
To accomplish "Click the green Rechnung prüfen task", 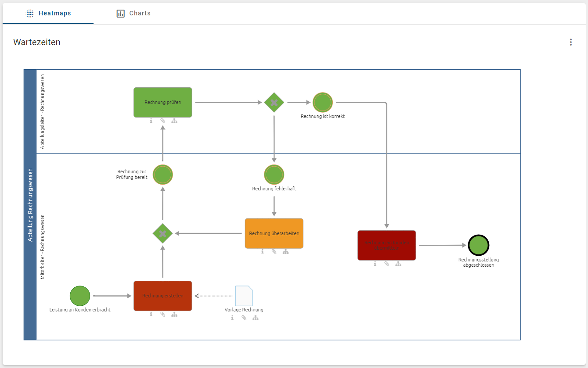I will (162, 102).
